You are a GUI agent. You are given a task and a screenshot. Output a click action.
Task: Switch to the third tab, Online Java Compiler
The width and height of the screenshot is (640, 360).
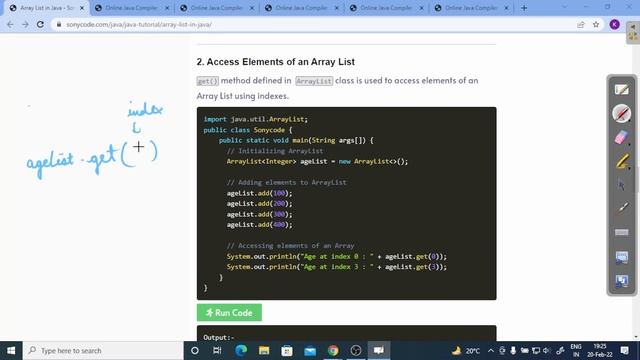[216, 8]
